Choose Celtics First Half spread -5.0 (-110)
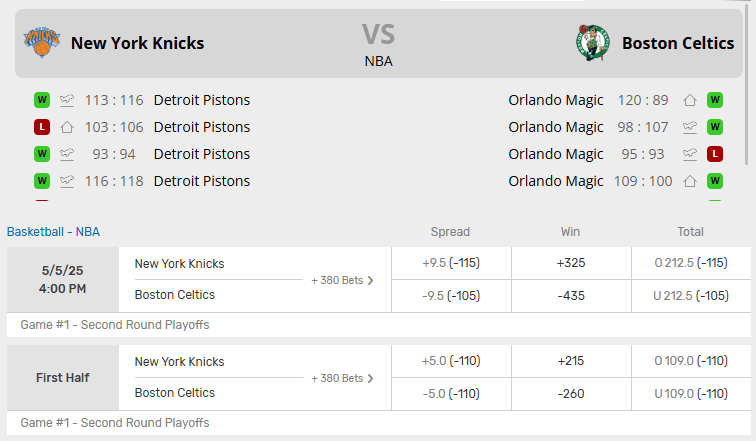This screenshot has width=756, height=441. (x=451, y=394)
